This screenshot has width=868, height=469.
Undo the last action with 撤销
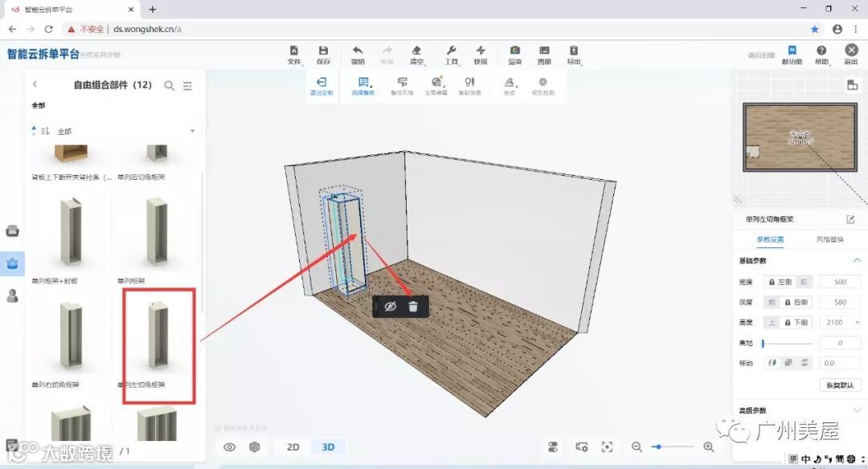point(358,55)
